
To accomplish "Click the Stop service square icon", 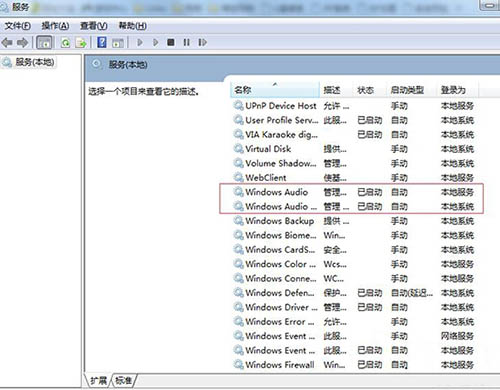I will (171, 42).
